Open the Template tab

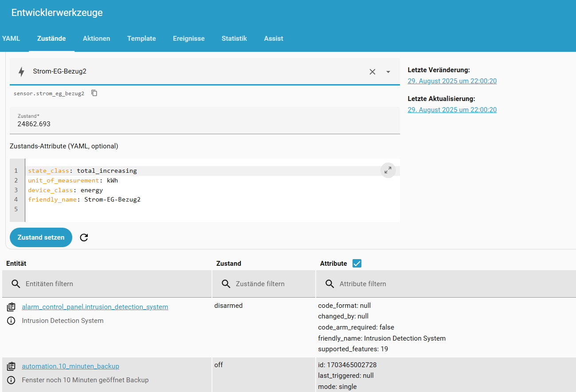[141, 39]
